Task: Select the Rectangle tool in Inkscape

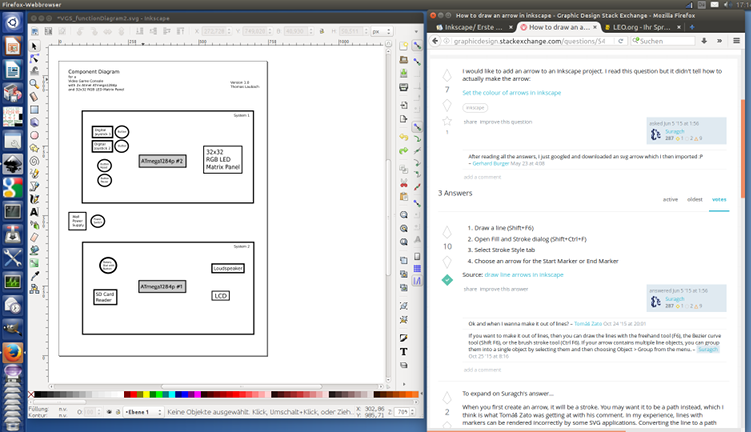Action: click(x=34, y=110)
